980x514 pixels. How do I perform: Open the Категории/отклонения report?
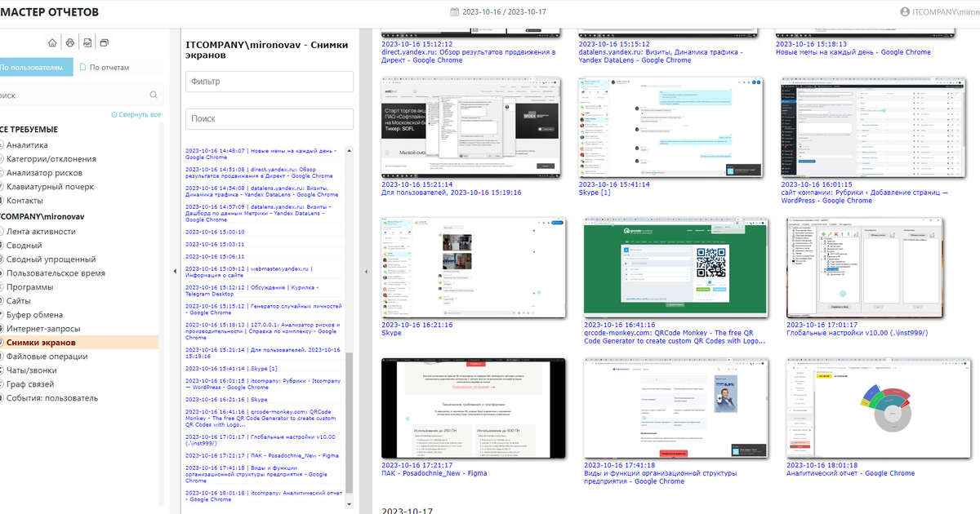pyautogui.click(x=51, y=159)
